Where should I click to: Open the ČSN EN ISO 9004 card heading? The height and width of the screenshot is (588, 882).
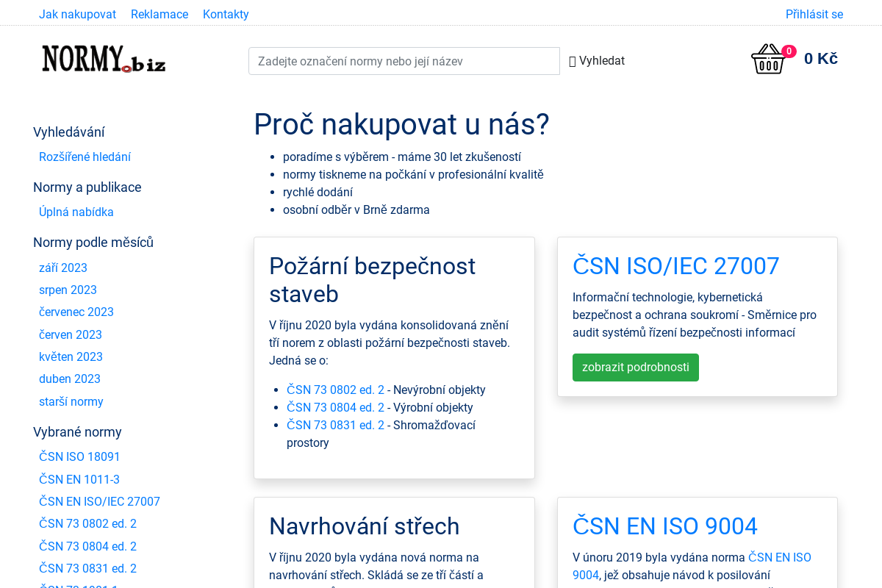pyautogui.click(x=664, y=526)
